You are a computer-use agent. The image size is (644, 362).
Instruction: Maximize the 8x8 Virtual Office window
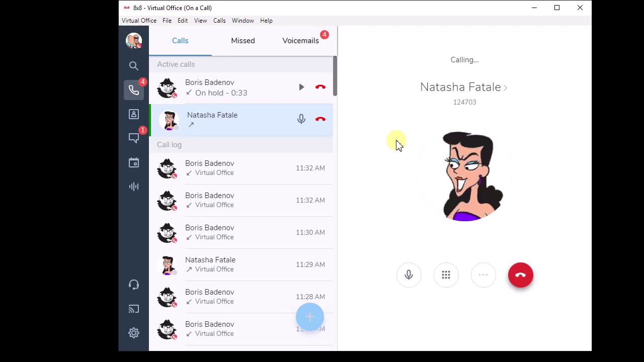(557, 8)
